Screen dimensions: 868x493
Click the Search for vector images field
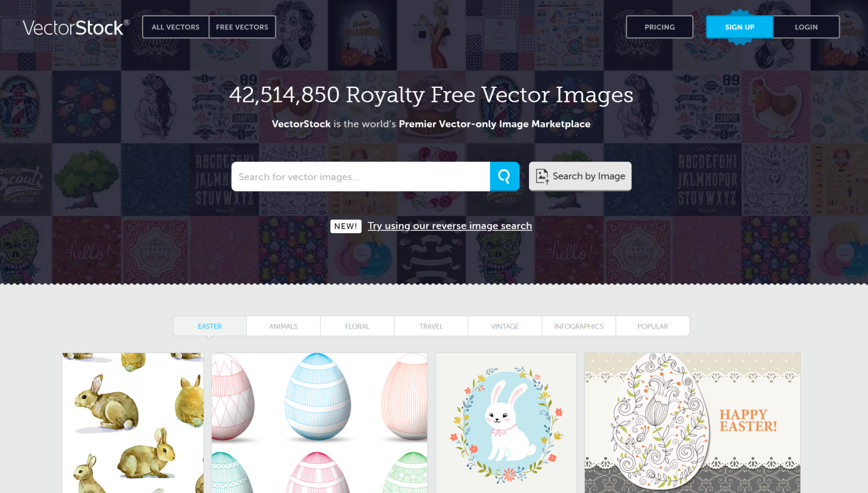(x=361, y=176)
